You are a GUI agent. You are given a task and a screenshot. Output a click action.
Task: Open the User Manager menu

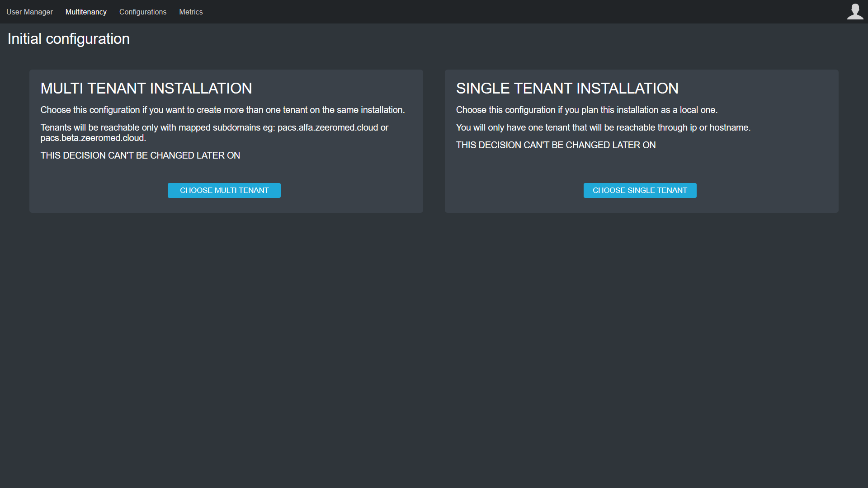[x=29, y=12]
